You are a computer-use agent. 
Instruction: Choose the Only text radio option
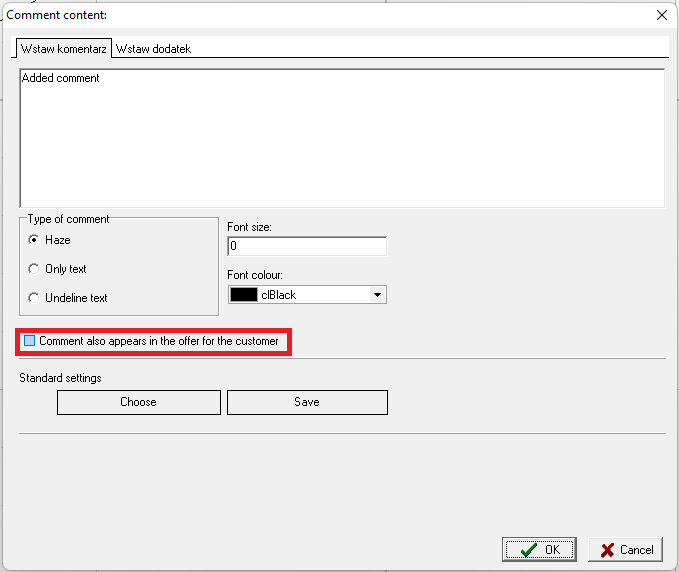click(35, 269)
